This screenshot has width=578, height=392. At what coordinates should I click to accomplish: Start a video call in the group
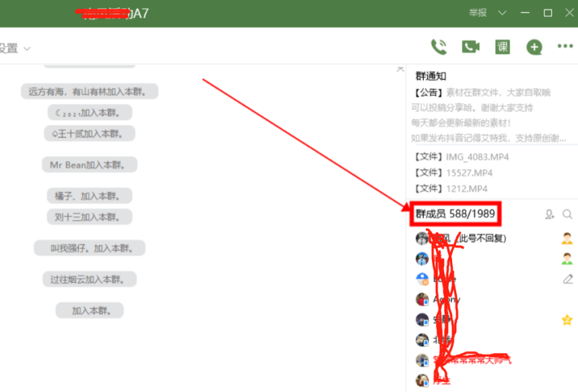[x=471, y=46]
